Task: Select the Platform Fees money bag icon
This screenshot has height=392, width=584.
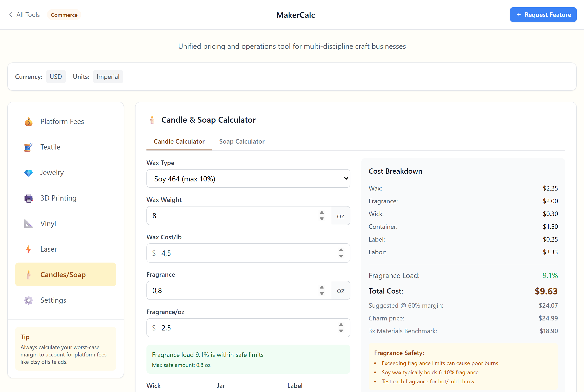Action: point(29,122)
